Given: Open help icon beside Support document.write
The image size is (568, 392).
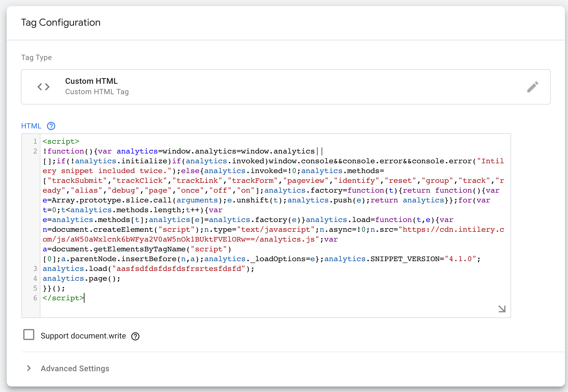Looking at the screenshot, I should [x=135, y=336].
